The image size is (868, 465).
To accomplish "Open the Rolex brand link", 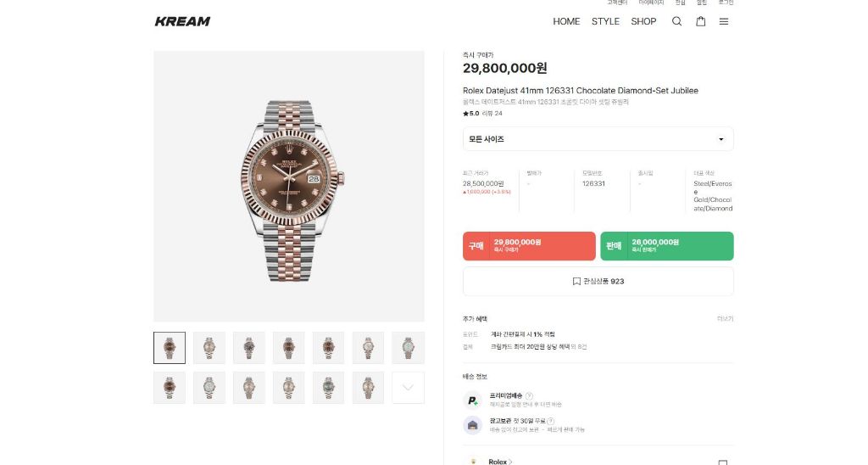I will point(500,462).
